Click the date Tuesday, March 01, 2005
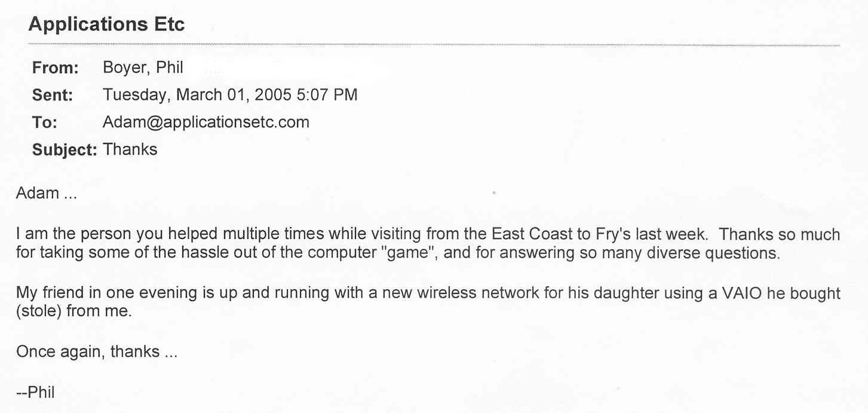Screen dimensions: 868x413 pyautogui.click(x=197, y=95)
